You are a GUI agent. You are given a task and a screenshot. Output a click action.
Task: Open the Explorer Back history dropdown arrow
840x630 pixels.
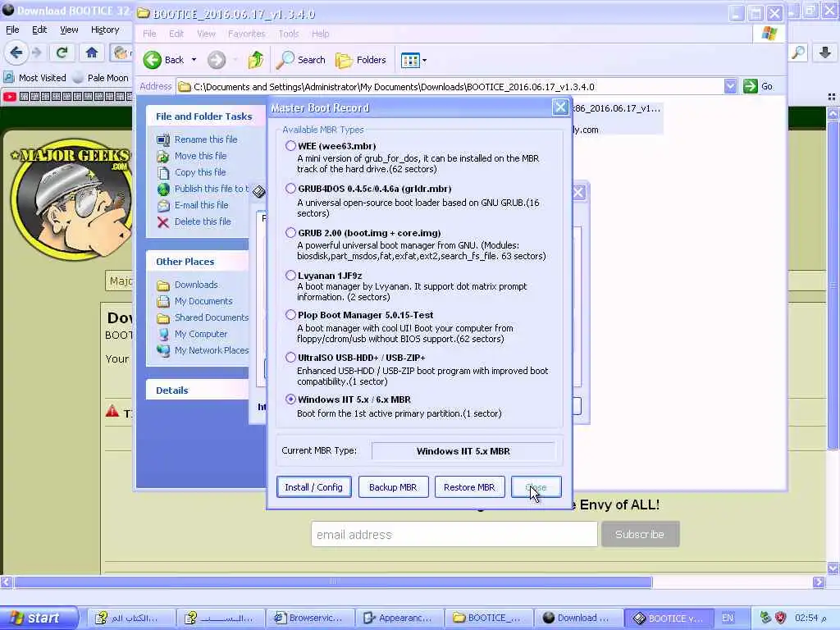pos(194,60)
